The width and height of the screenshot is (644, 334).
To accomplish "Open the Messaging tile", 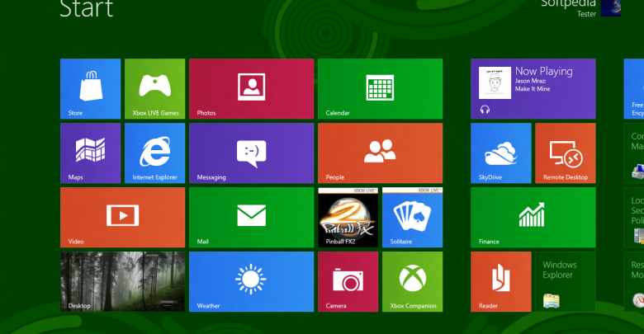I will tap(251, 153).
